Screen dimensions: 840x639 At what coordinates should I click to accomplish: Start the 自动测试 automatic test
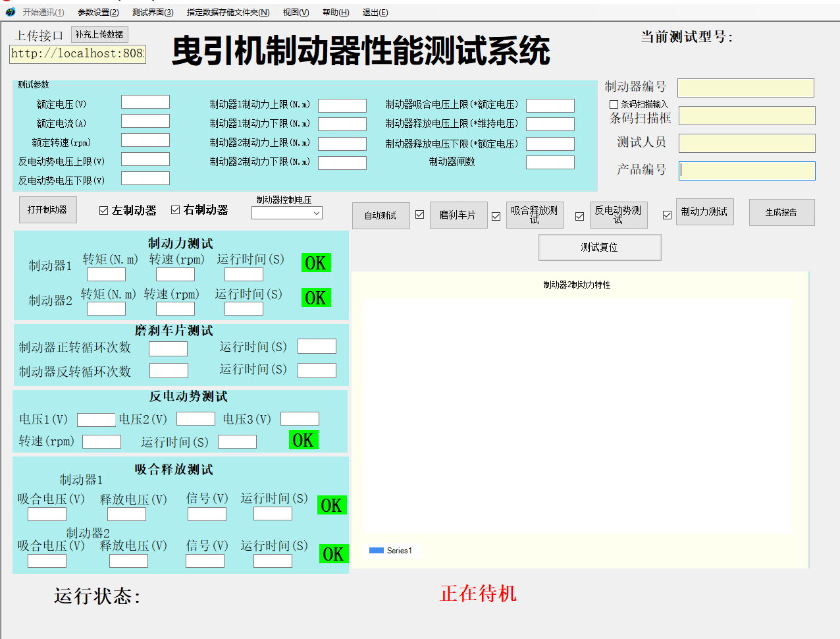pos(381,215)
